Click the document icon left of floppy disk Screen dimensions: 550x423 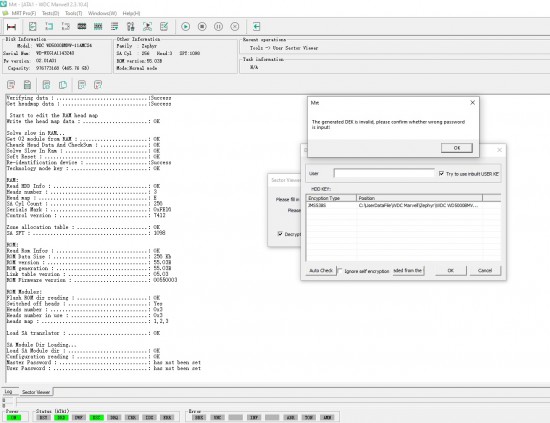[11, 85]
